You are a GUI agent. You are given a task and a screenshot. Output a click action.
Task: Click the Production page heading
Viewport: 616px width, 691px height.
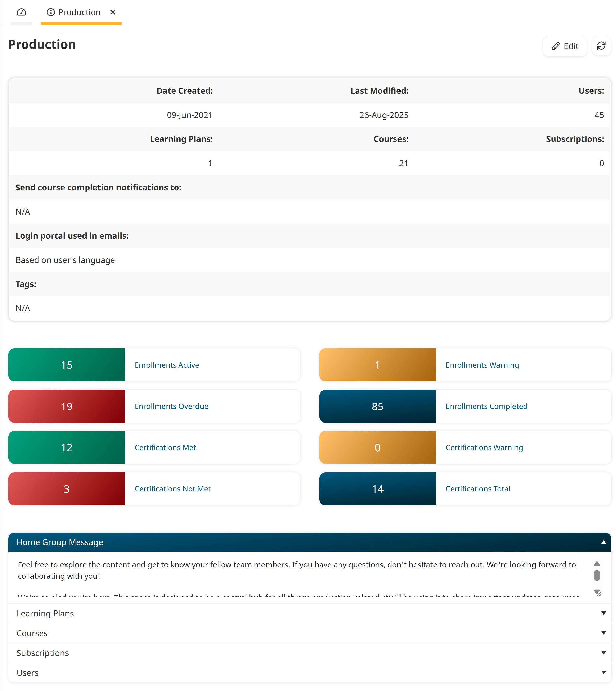point(42,44)
